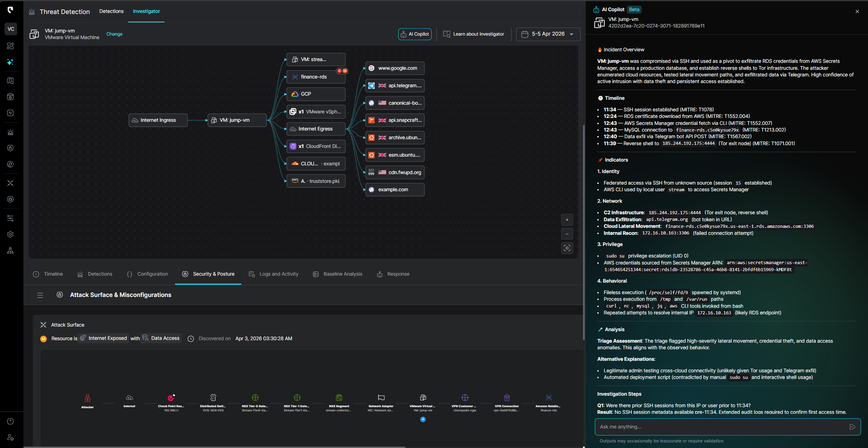
Task: Open the alarm/siren detection icon in the sidebar
Action: (10, 132)
